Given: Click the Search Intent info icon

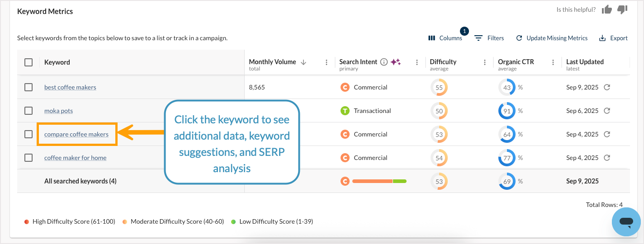Looking at the screenshot, I should pyautogui.click(x=384, y=62).
